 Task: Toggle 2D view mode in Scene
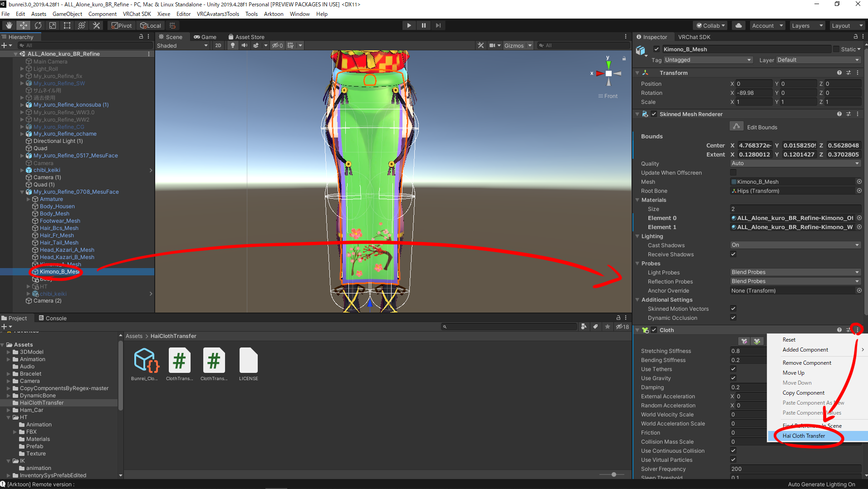(218, 45)
